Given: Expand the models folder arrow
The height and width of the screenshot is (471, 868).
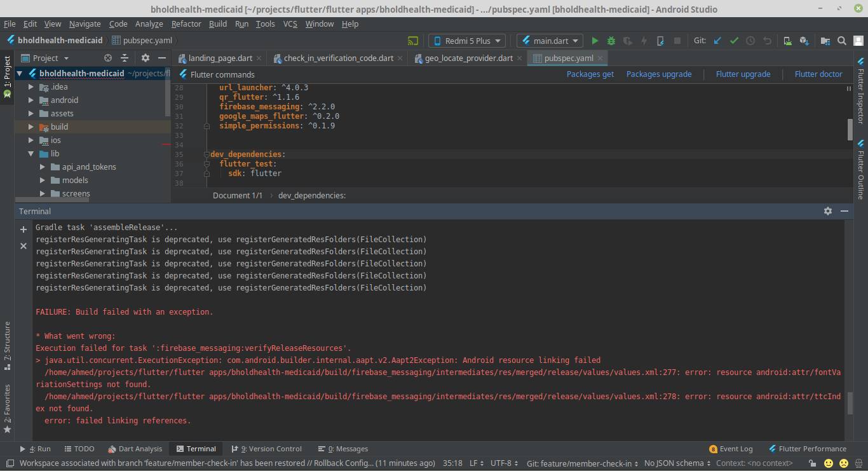Looking at the screenshot, I should (43, 180).
